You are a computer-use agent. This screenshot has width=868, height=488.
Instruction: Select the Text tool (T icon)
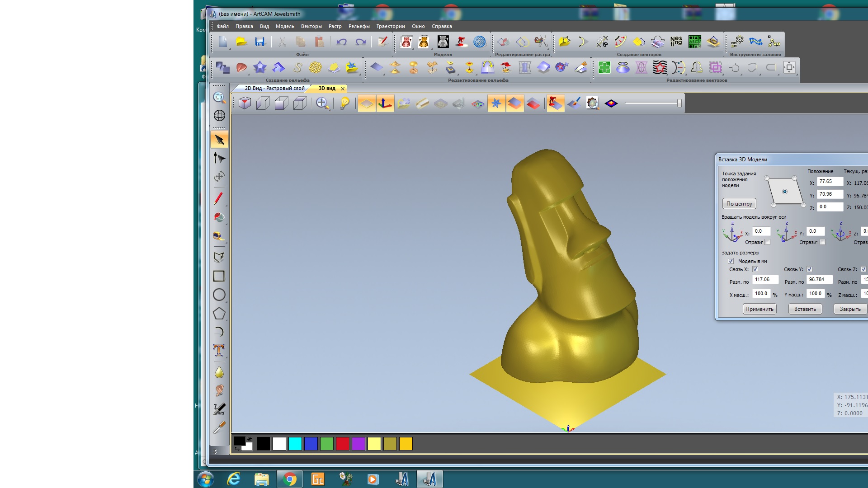point(219,350)
